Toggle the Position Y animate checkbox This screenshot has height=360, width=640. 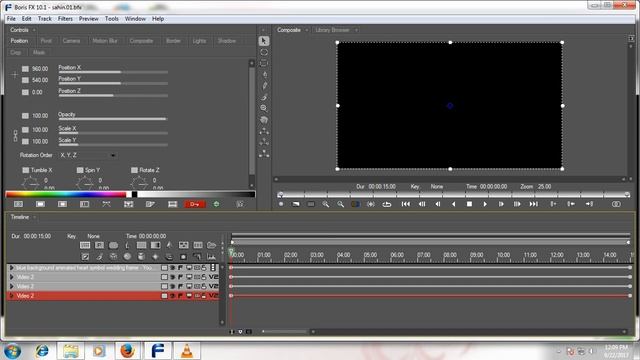pos(25,80)
